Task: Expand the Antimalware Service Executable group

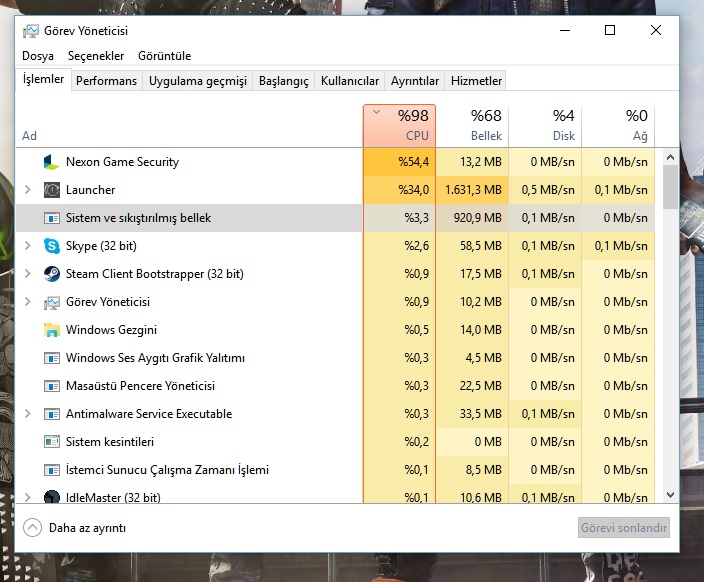Action: pos(27,414)
